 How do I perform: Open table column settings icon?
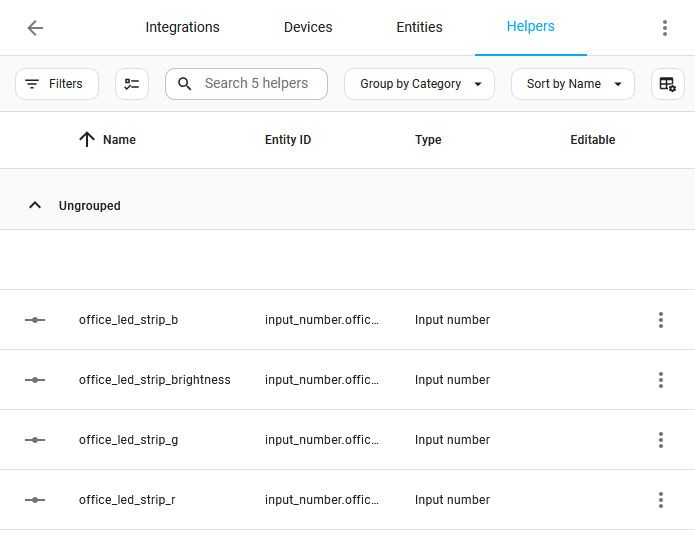tap(668, 84)
